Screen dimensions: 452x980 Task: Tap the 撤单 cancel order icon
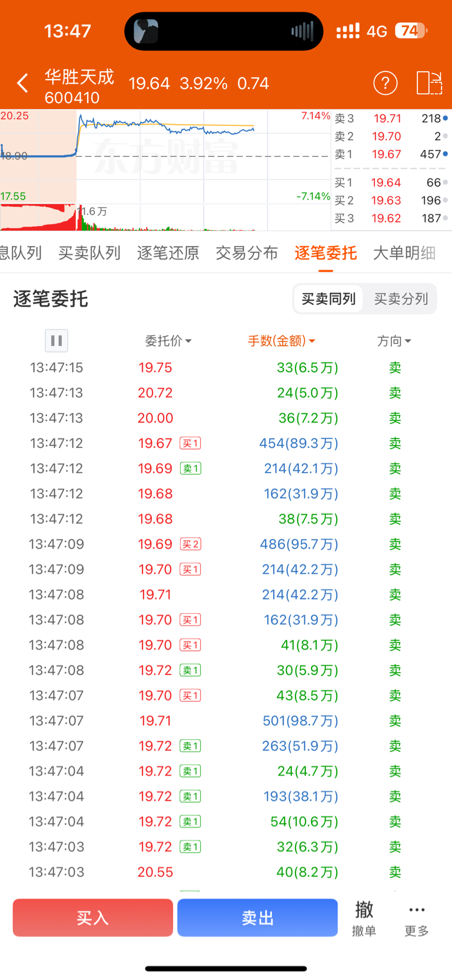pos(364,919)
